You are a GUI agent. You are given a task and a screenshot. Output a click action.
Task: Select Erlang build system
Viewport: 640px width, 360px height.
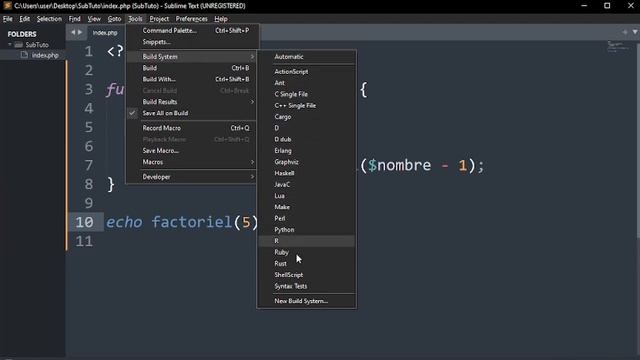(307, 151)
